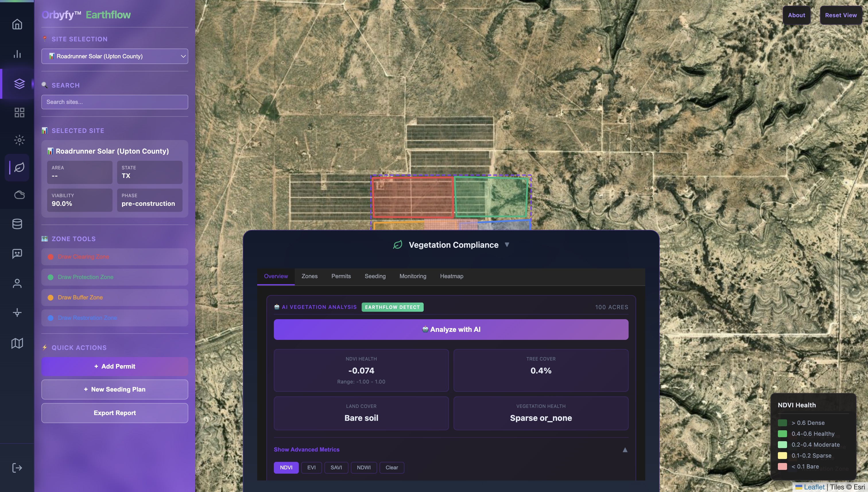The height and width of the screenshot is (492, 868).
Task: Select the layers stack sidebar icon
Action: 19,84
